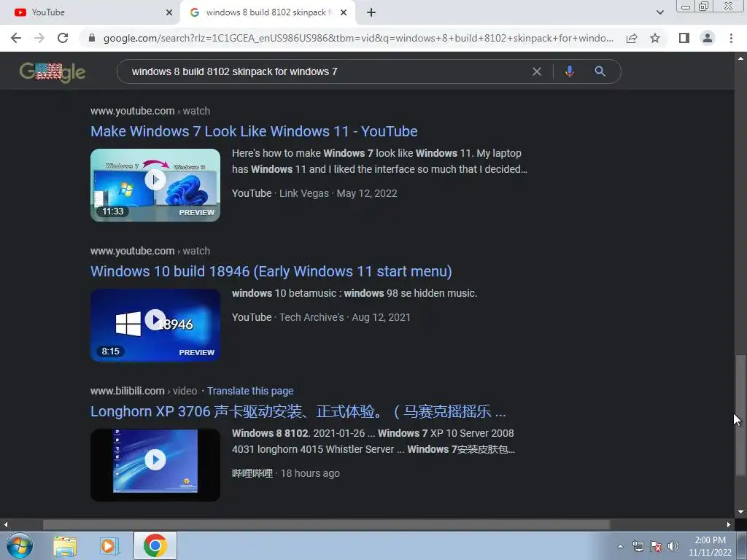Click the www.bilibili.com › video URL
This screenshot has width=747, height=560.
pos(144,391)
